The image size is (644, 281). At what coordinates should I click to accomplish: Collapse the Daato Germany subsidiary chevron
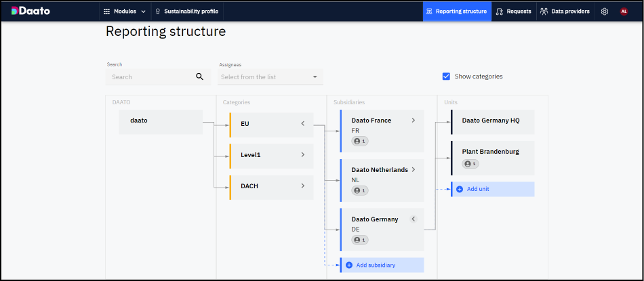414,219
